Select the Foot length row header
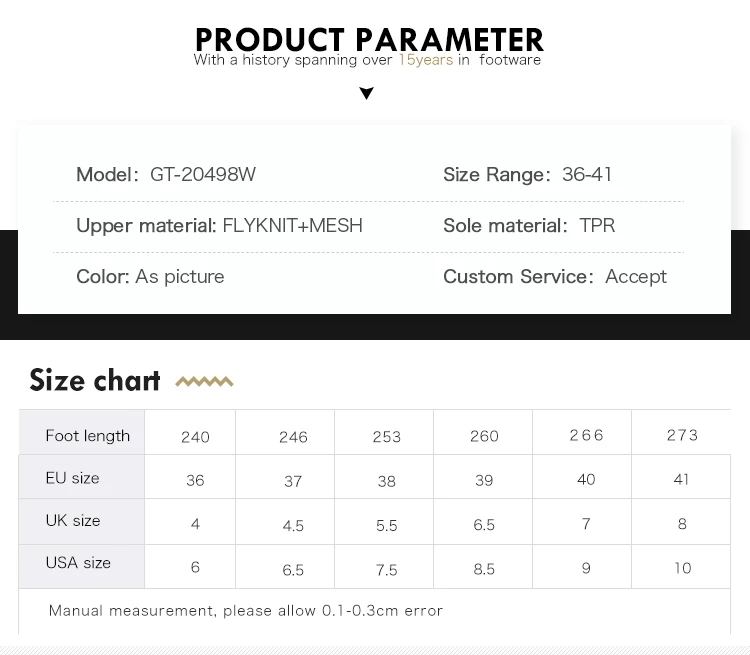 click(88, 435)
